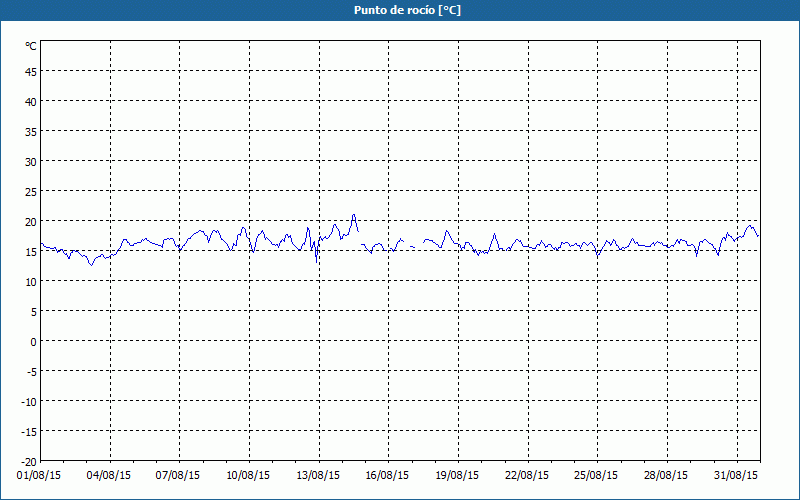Click the 31/08/15 date label
Image resolution: width=800 pixels, height=500 pixels.
[x=736, y=476]
